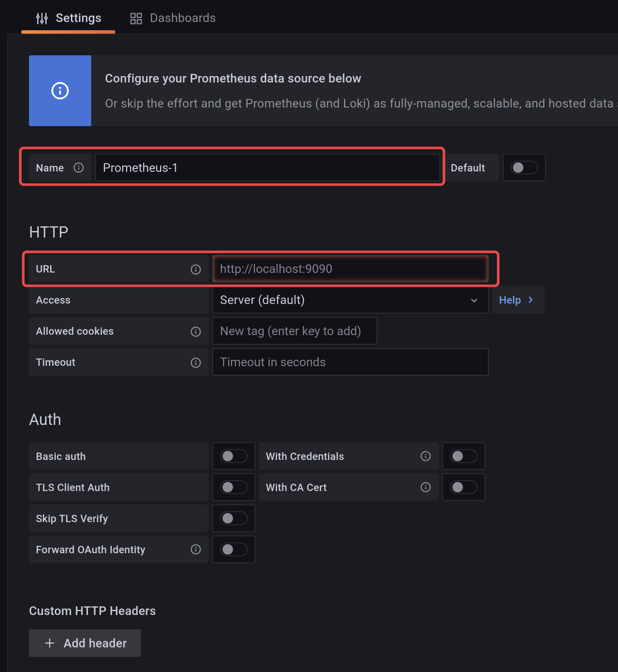Enable the Basic auth switch
The height and width of the screenshot is (672, 618).
234,456
